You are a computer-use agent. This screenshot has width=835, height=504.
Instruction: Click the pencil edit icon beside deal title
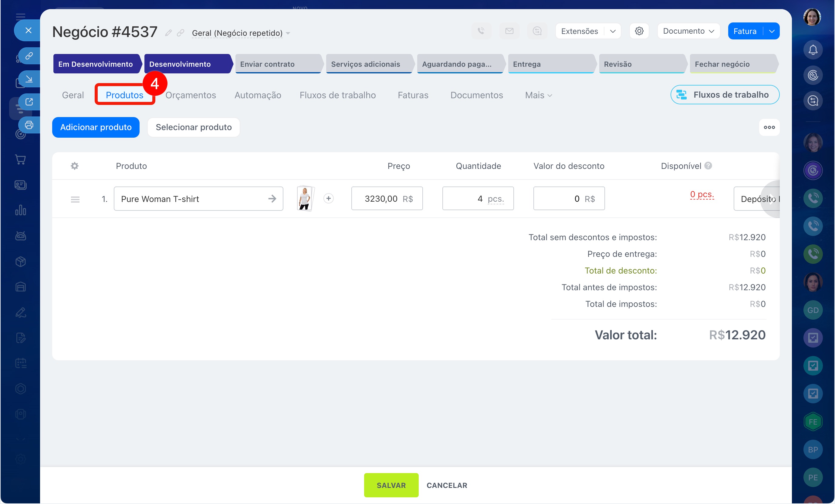pyautogui.click(x=168, y=33)
